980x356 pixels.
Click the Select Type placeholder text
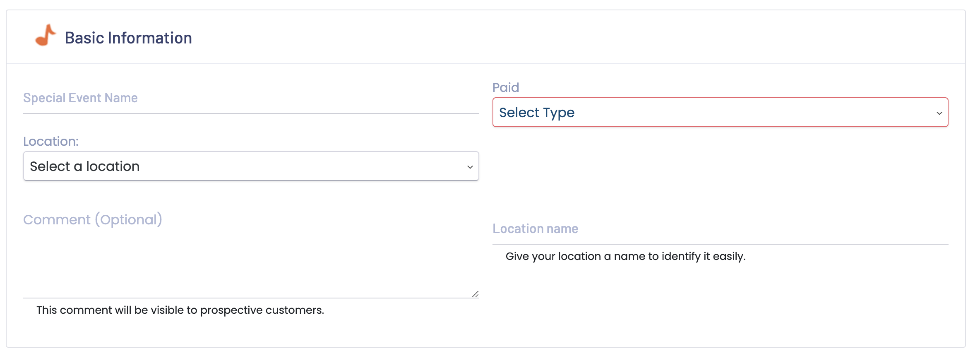(x=536, y=113)
